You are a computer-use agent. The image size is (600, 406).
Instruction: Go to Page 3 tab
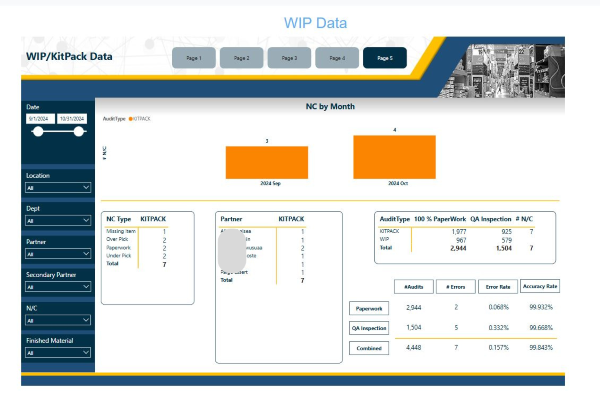click(289, 58)
